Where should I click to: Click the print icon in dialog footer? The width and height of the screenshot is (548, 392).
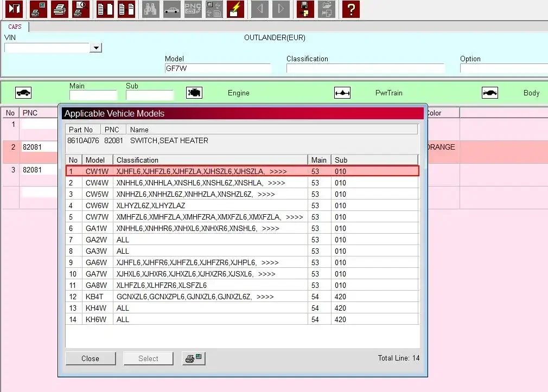194,358
